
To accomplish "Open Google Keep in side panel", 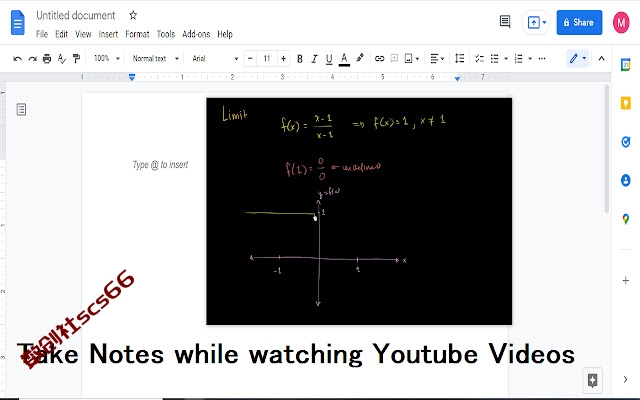I will [x=625, y=103].
